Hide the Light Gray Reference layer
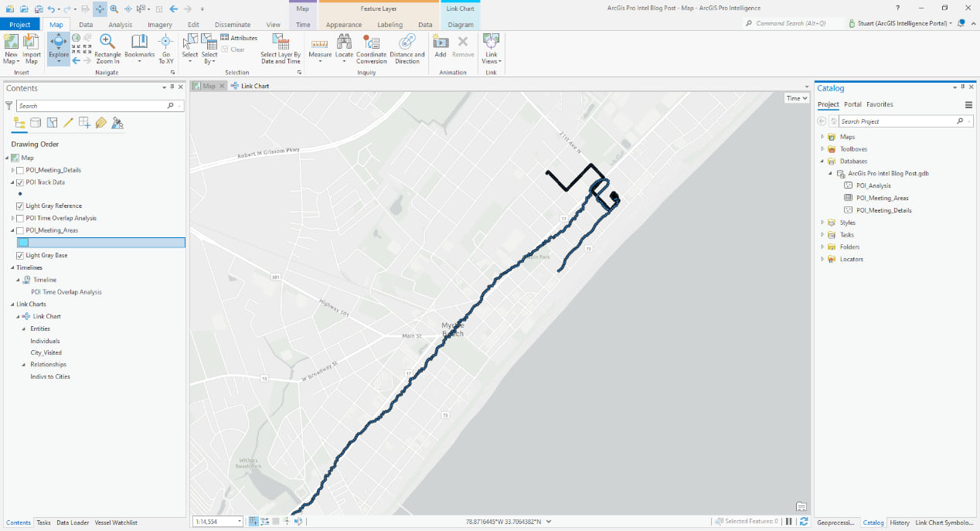980x531 pixels. pos(20,206)
